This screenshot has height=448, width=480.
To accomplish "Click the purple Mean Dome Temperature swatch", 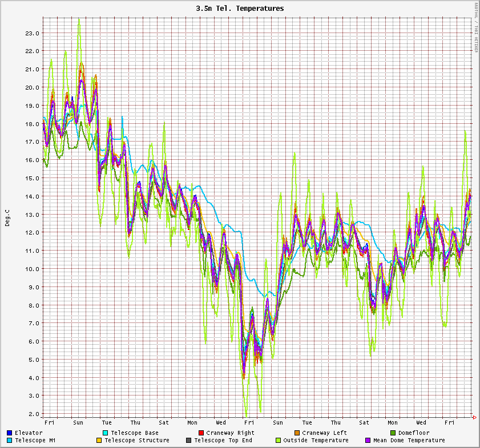I will pyautogui.click(x=368, y=441).
